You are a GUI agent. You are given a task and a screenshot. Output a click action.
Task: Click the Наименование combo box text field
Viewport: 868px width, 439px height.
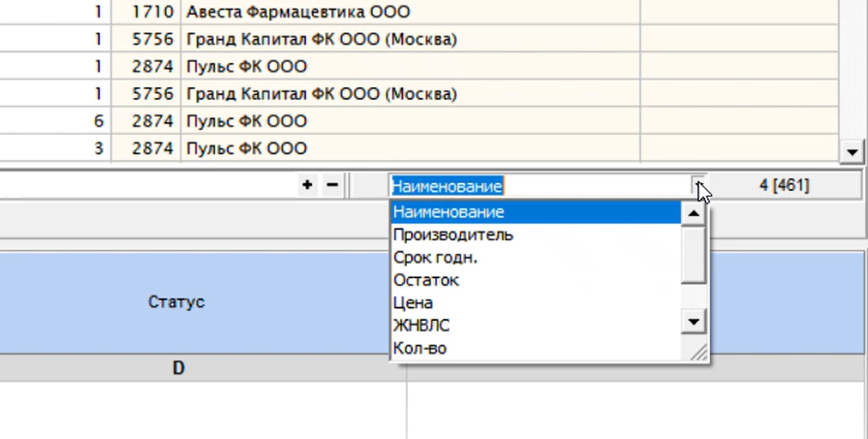538,186
